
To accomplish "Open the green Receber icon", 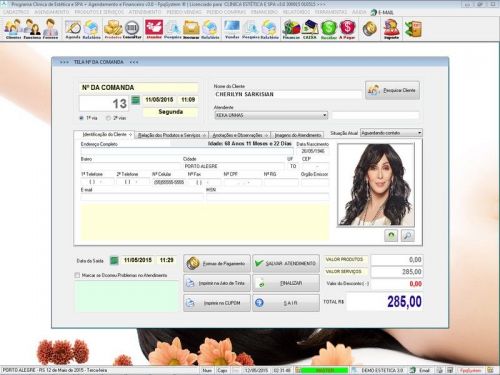I will click(x=329, y=29).
